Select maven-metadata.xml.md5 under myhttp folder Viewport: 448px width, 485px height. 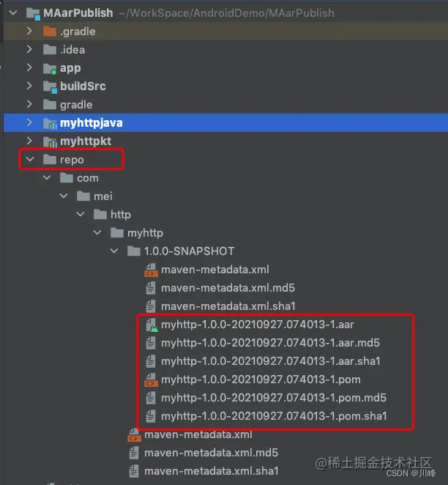click(211, 453)
